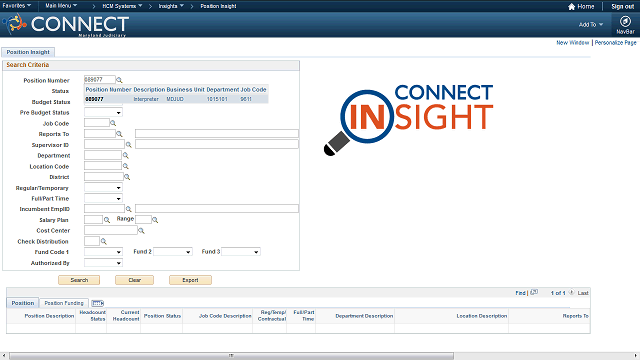
Task: Open the Fund 3 dropdown
Action: coord(240,252)
